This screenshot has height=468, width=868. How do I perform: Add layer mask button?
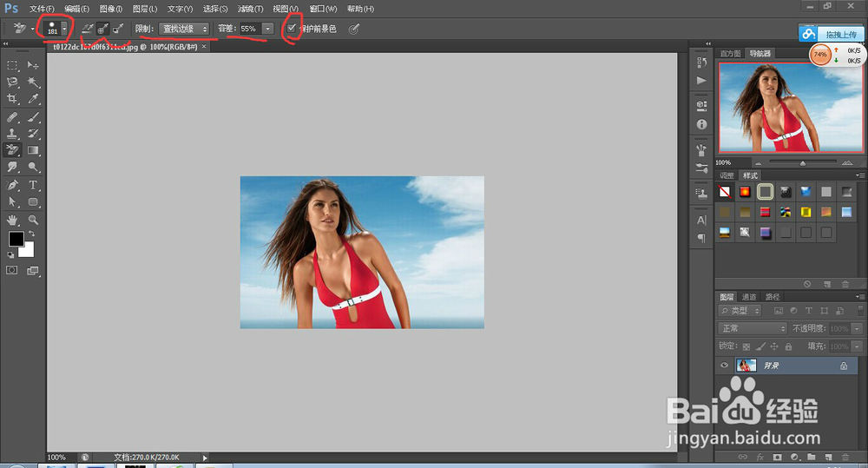[777, 458]
